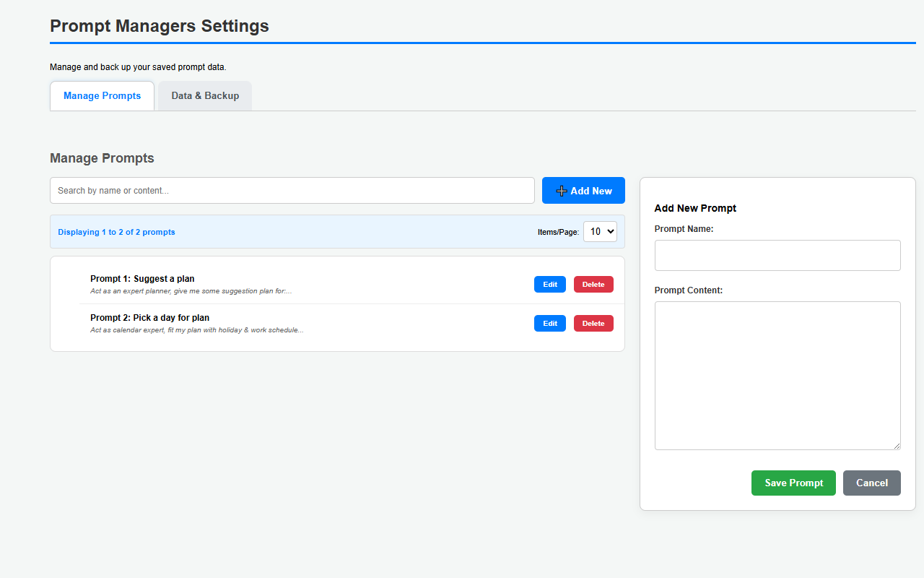924x578 pixels.
Task: Edit the 'Suggest a plan' prompt
Action: click(549, 284)
